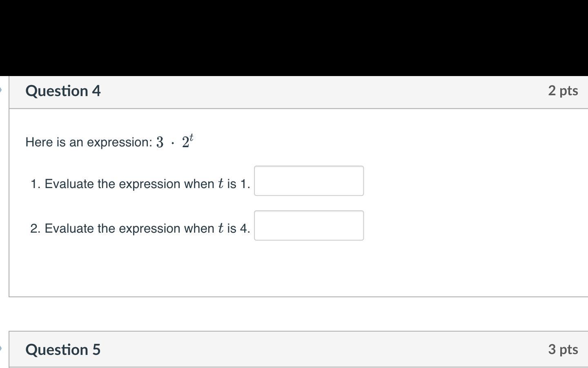Click the multiplication dot in the expression

click(x=173, y=144)
